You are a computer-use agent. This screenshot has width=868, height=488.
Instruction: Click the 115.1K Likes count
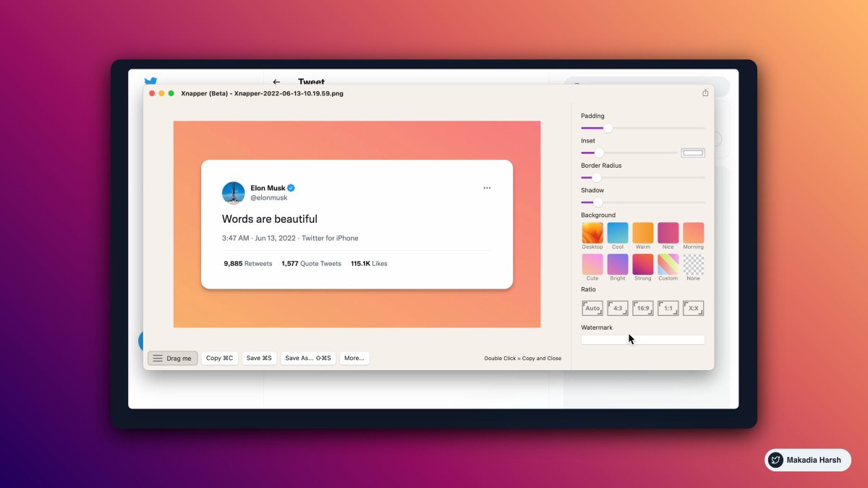point(369,264)
